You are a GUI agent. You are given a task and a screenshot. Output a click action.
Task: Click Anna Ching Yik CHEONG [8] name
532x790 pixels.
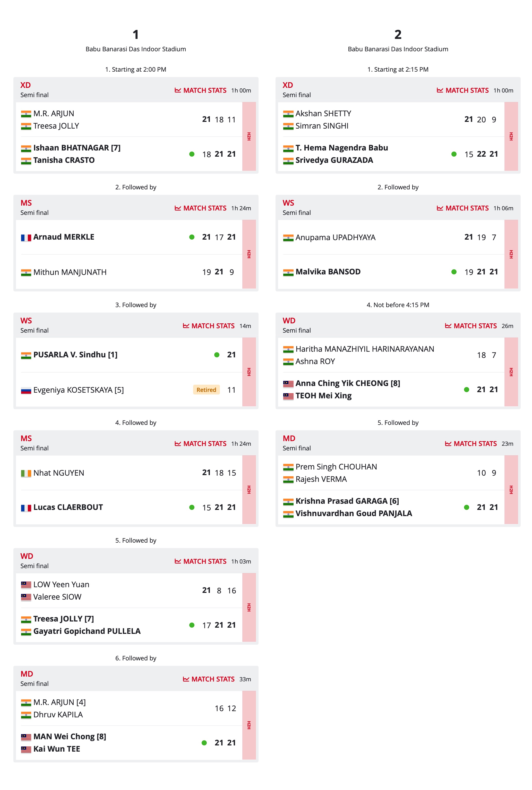click(348, 383)
